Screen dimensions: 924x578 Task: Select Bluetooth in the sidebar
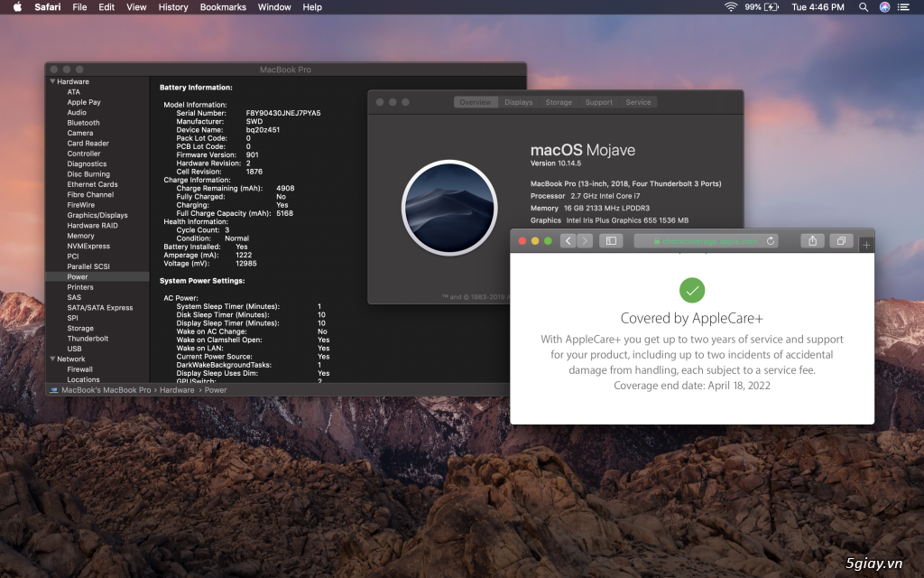(83, 123)
